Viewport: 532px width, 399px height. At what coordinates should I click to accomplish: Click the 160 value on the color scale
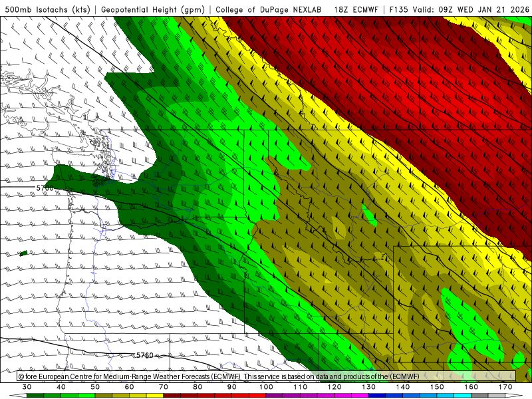click(471, 387)
